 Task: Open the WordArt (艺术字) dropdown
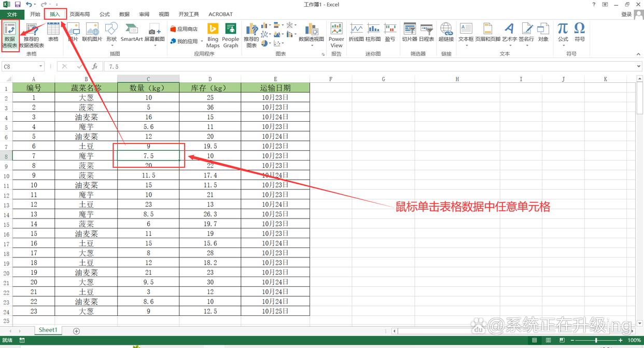pos(510,34)
